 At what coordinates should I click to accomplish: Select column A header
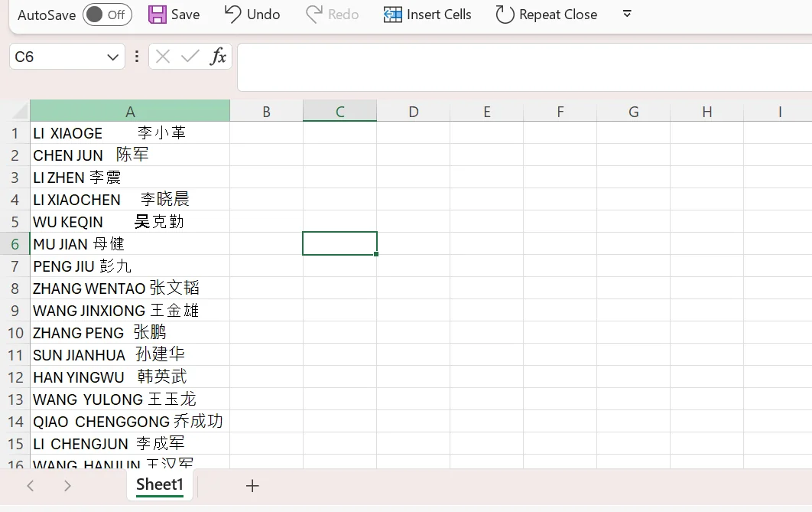point(130,112)
